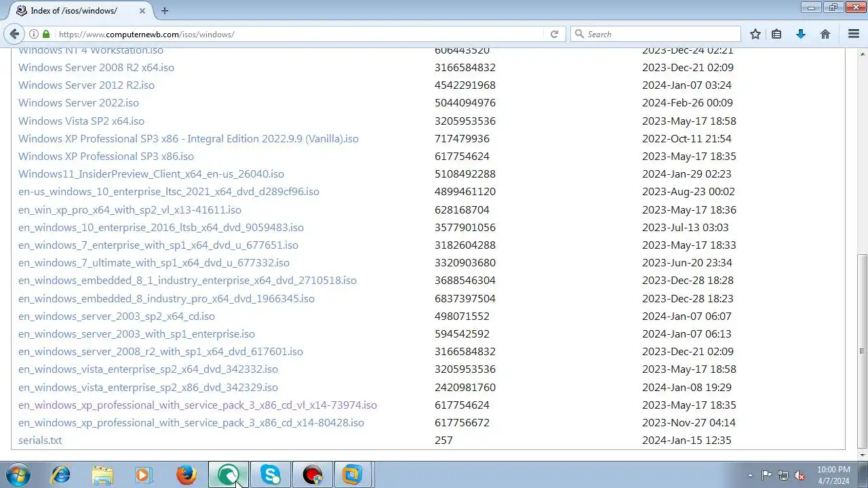Click the muted volume tray icon
This screenshot has height=488, width=868.
(800, 475)
